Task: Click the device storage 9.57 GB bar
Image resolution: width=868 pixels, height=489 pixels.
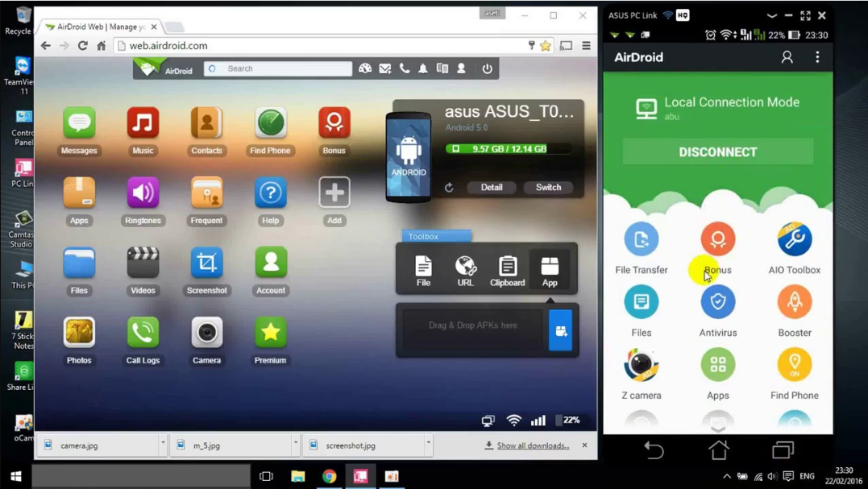Action: pos(509,149)
